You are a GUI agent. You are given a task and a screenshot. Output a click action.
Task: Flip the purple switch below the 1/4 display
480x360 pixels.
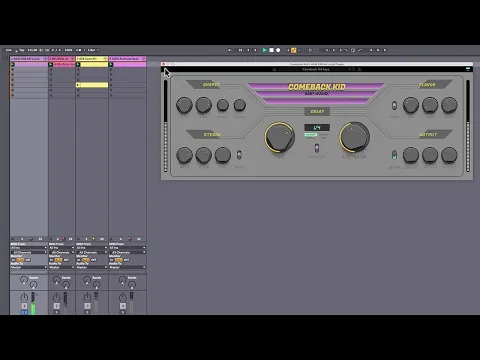click(x=317, y=148)
